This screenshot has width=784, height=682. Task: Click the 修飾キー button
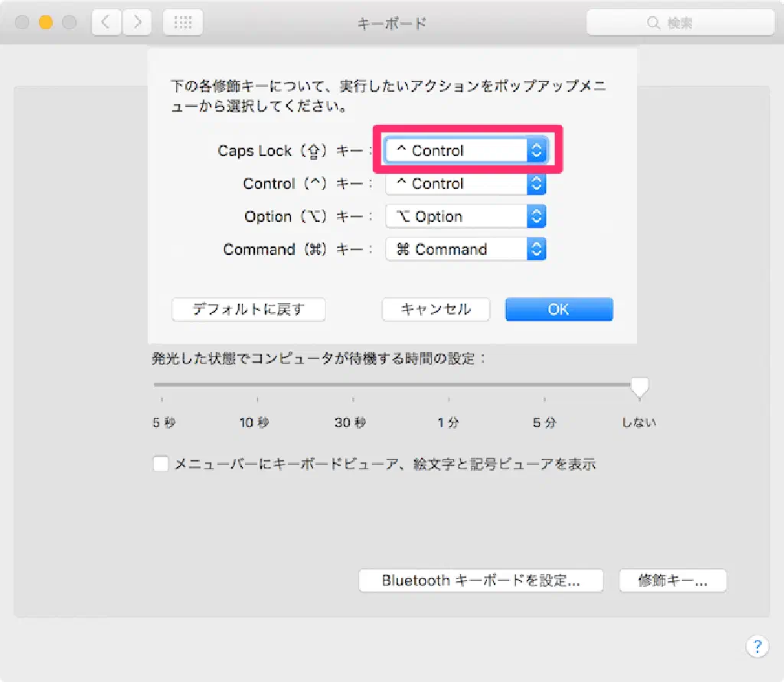click(672, 580)
